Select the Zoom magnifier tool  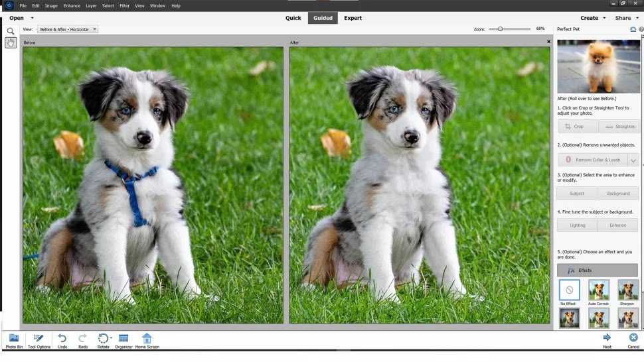[11, 31]
